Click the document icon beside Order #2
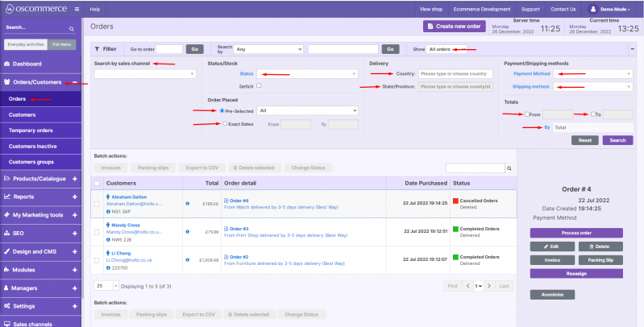Viewport: 644px width, 327px height. coord(226,257)
